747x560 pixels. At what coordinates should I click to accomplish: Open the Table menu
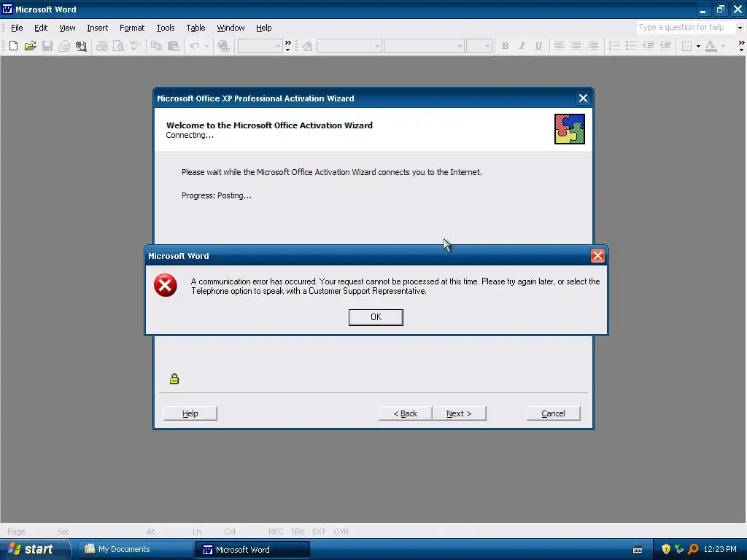point(196,28)
